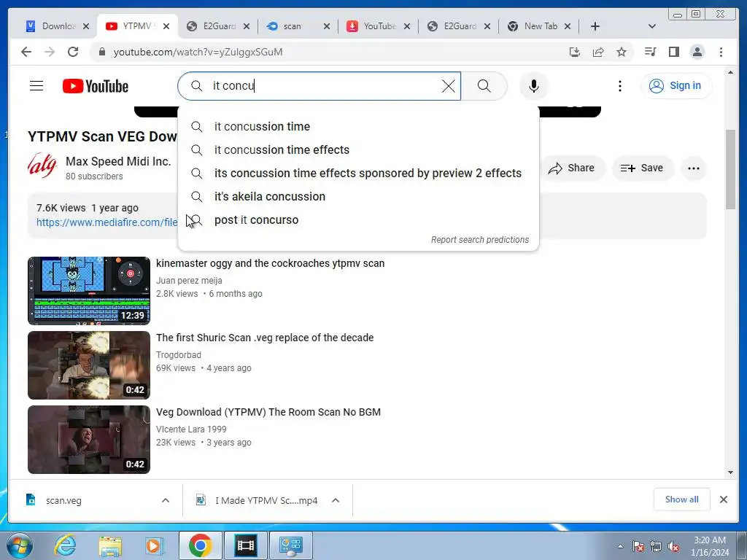Sign in to YouTube
The image size is (747, 560).
[676, 86]
